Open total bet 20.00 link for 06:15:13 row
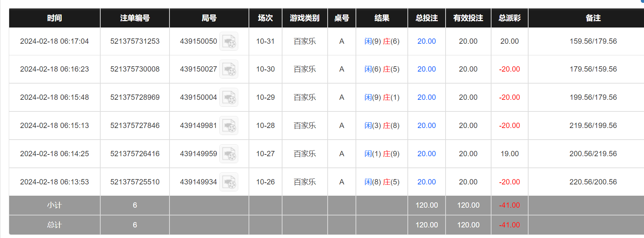This screenshot has width=644, height=238. tap(427, 126)
